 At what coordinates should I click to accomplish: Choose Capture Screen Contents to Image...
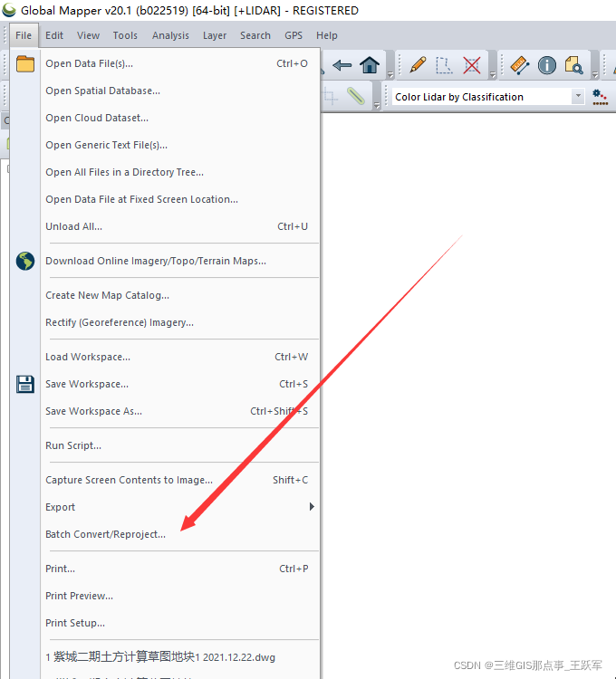pos(179,480)
